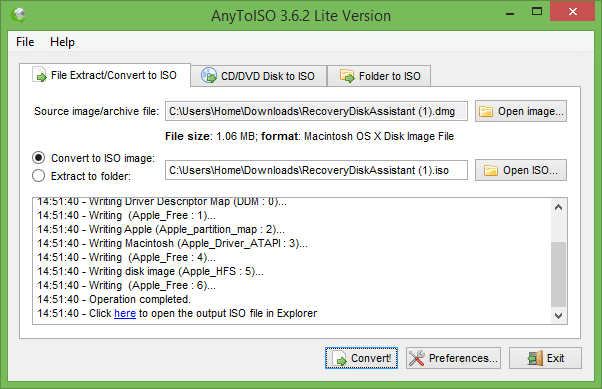602x389 pixels.
Task: Open the Help menu
Action: (x=62, y=41)
